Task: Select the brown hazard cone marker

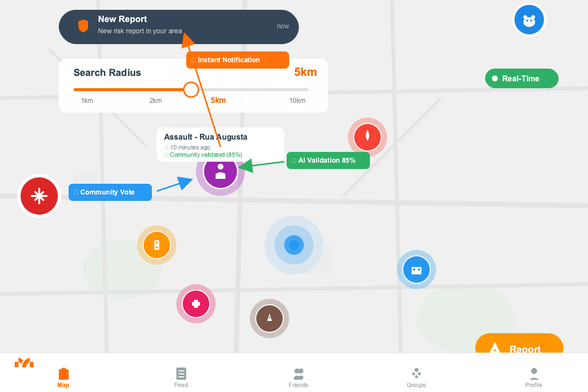Action: pos(269,318)
